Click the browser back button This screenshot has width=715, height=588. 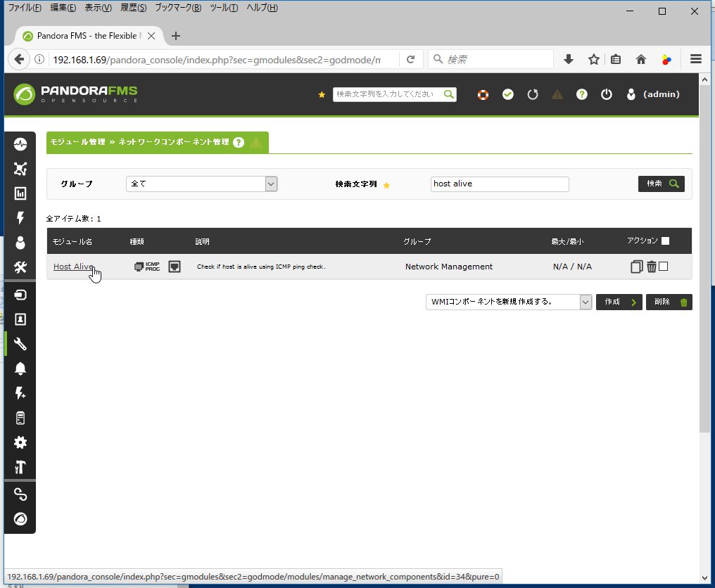[x=19, y=59]
